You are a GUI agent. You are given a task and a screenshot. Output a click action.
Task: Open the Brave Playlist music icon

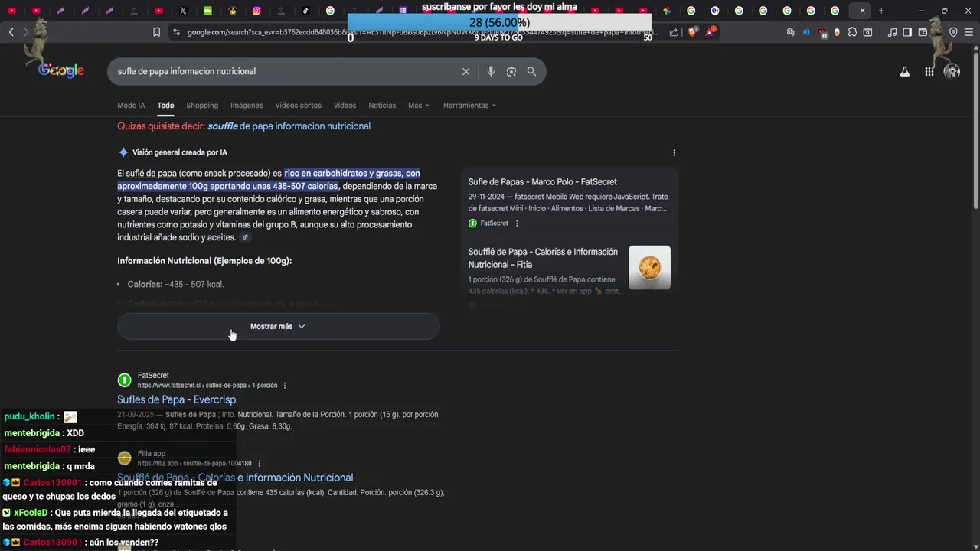[892, 32]
